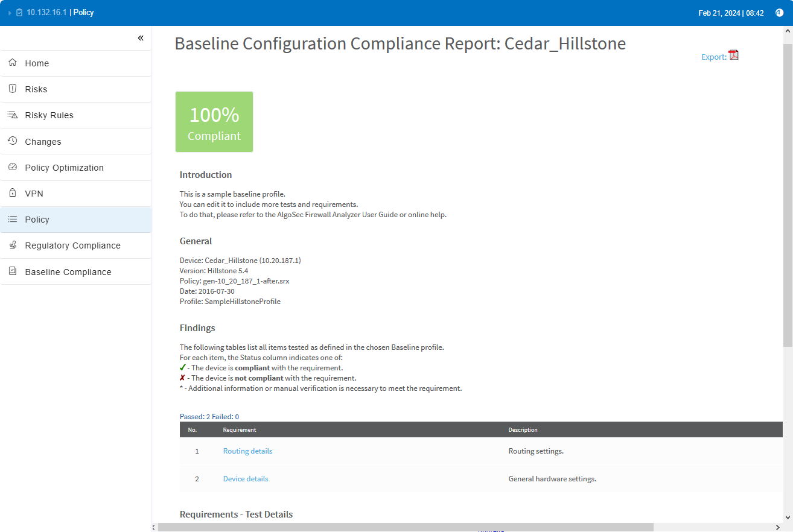Image resolution: width=793 pixels, height=532 pixels.
Task: Click the Export link text
Action: (713, 57)
